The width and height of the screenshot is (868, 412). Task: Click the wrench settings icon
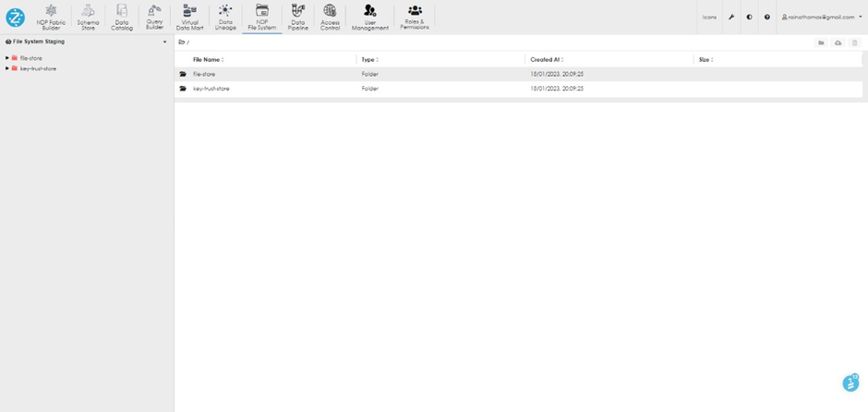pyautogui.click(x=731, y=17)
